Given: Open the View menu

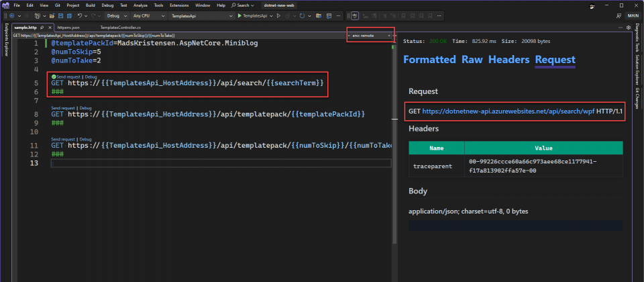Looking at the screenshot, I should pyautogui.click(x=44, y=5).
